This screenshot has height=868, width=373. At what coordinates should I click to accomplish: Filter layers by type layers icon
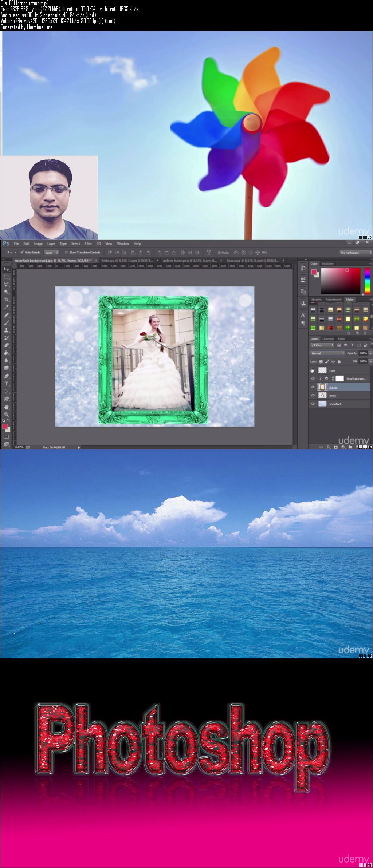pyautogui.click(x=352, y=345)
